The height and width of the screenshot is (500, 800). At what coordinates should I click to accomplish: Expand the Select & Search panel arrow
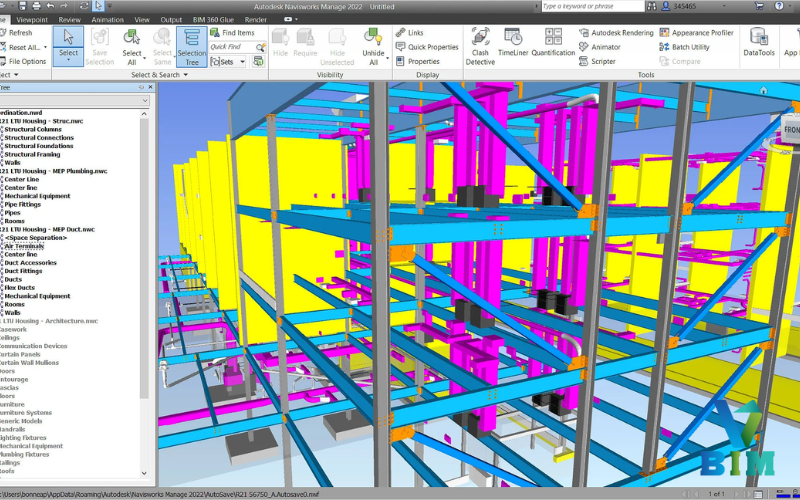tap(186, 75)
